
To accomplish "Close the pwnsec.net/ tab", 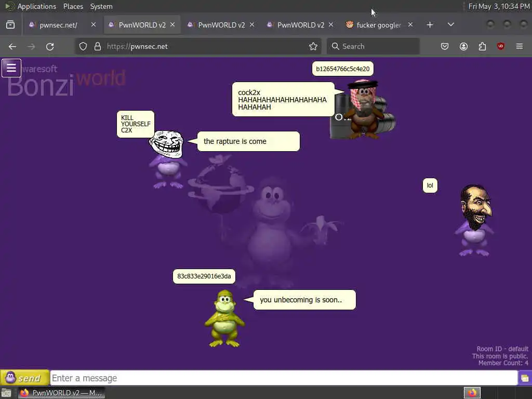I will click(x=94, y=25).
